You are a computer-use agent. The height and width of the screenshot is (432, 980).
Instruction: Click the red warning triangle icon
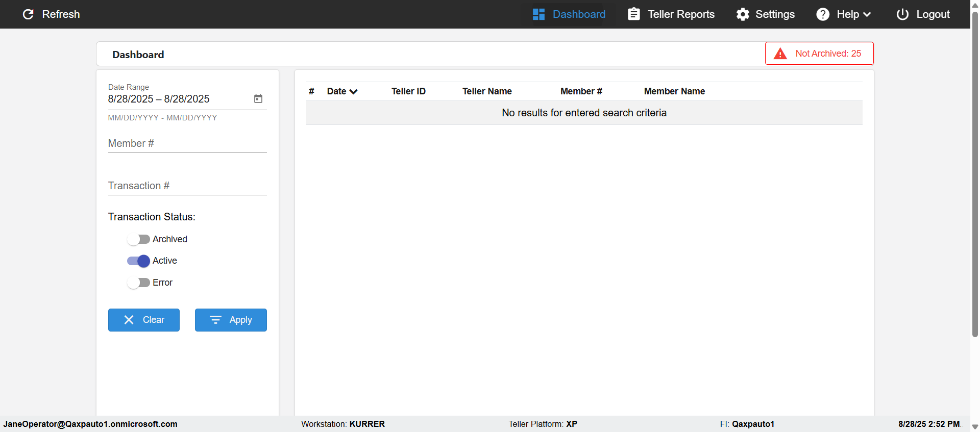click(780, 54)
